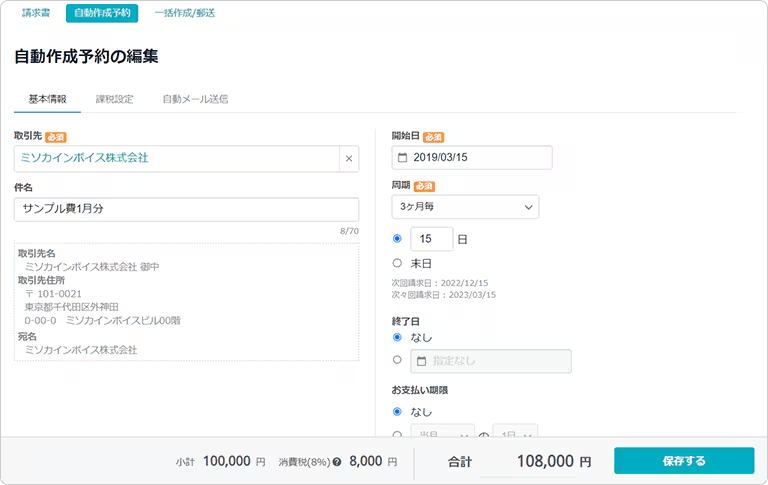Choose なし under 終了日
The image size is (768, 485).
(397, 338)
